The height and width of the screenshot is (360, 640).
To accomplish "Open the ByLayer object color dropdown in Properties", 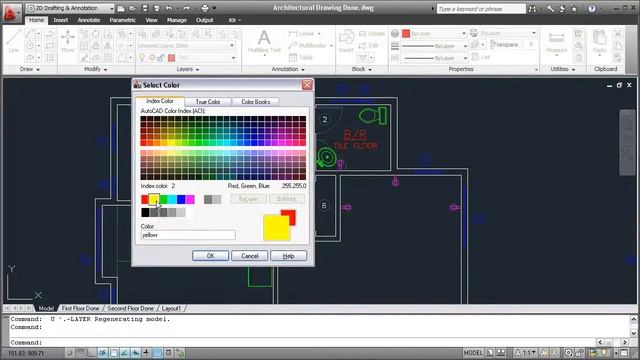I will click(434, 33).
